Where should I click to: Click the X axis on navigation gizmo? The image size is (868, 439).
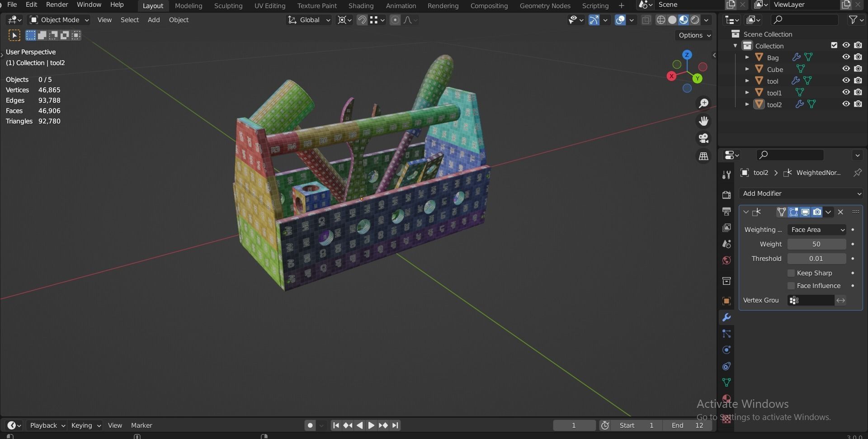[672, 76]
